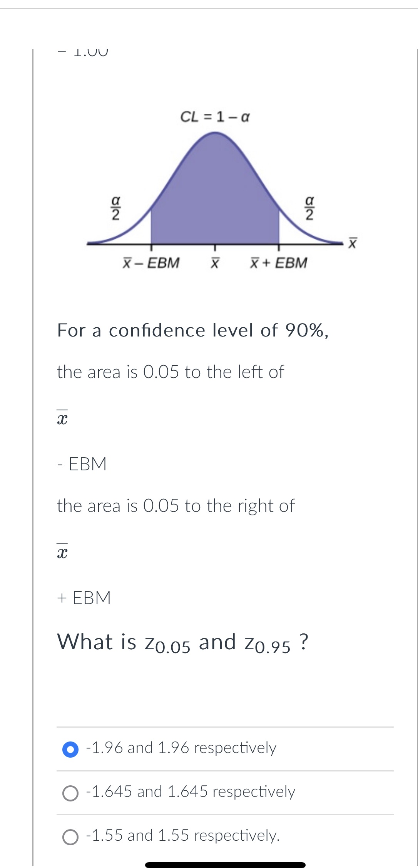Click the area is 0.05 to the left sentence
This screenshot has height=868, width=418.
[170, 372]
